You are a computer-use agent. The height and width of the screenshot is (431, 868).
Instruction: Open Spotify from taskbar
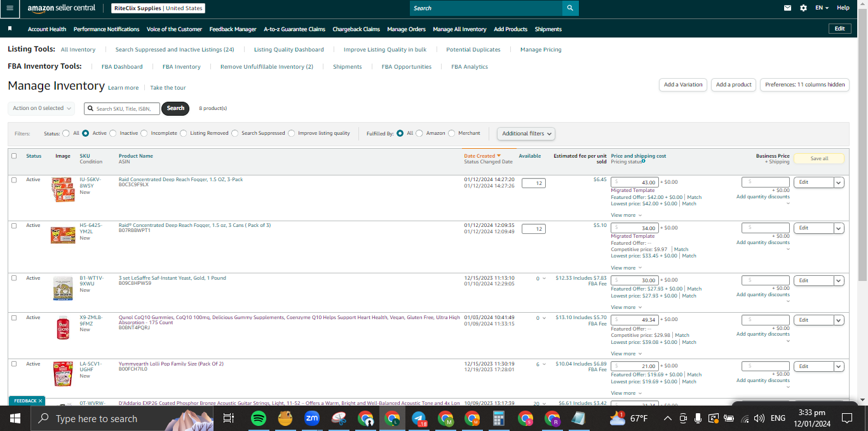click(x=258, y=418)
